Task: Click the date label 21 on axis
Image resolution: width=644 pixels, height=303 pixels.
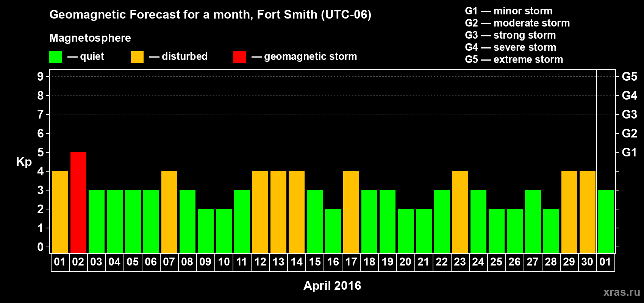Action: (x=424, y=262)
